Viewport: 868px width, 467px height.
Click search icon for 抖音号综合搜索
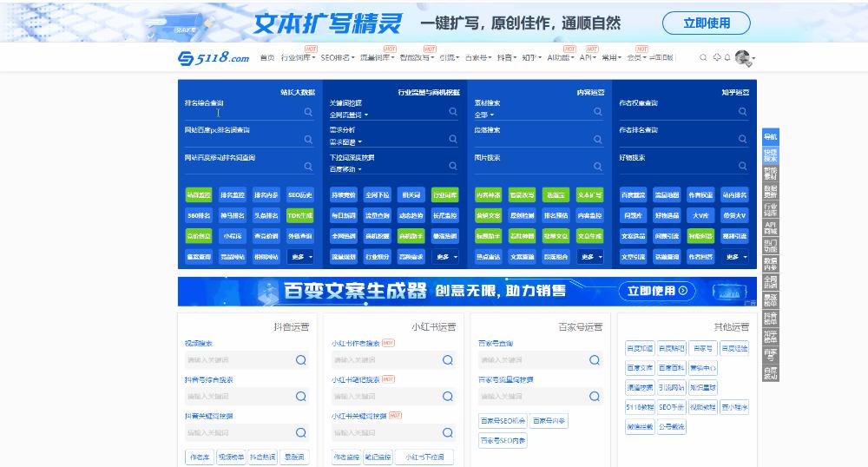coord(301,396)
